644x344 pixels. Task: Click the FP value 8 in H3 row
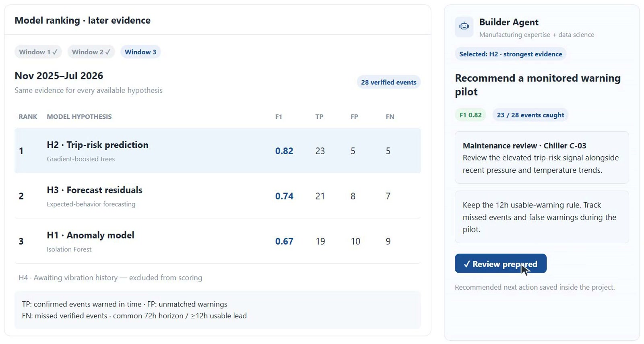[353, 196]
